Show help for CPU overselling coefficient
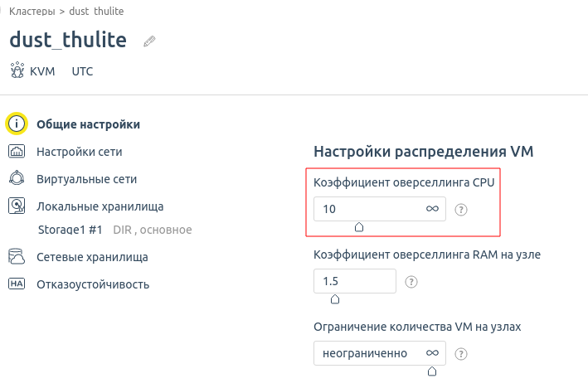 [461, 210]
